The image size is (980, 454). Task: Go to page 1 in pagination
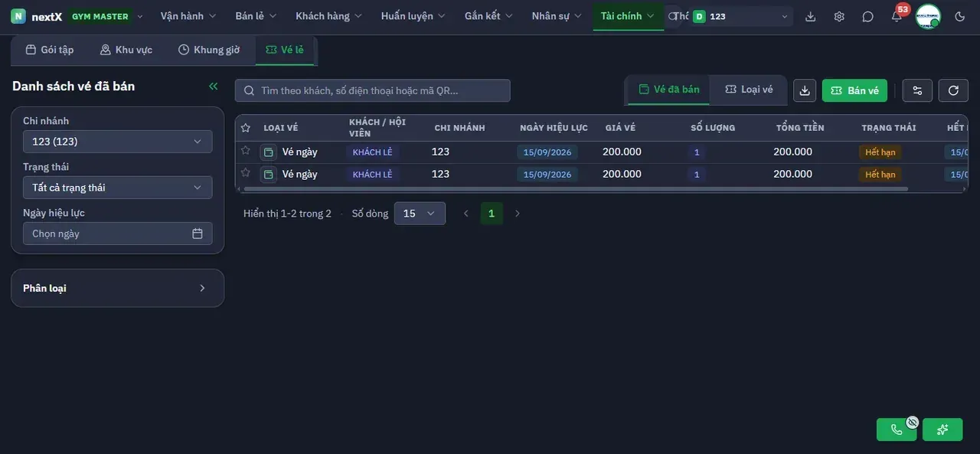[x=492, y=214]
